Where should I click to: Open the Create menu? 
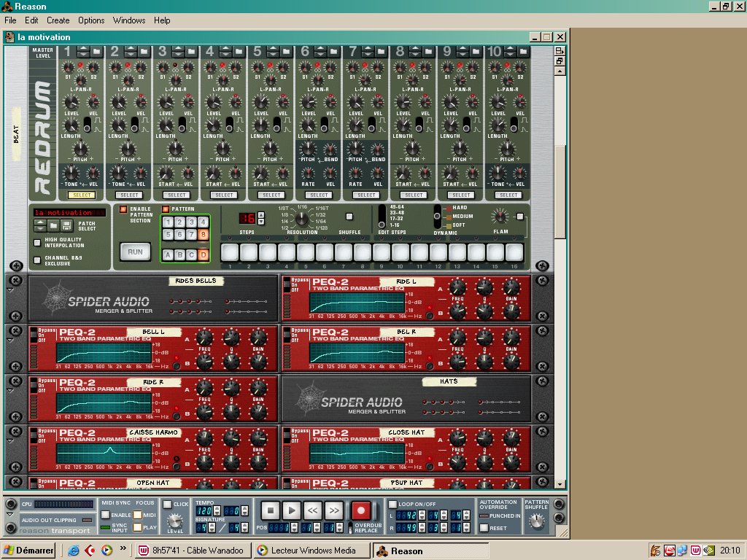pyautogui.click(x=58, y=20)
